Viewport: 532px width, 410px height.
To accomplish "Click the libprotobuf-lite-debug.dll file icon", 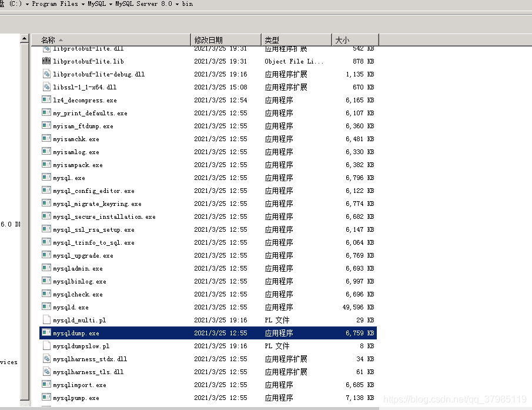I will pos(46,74).
